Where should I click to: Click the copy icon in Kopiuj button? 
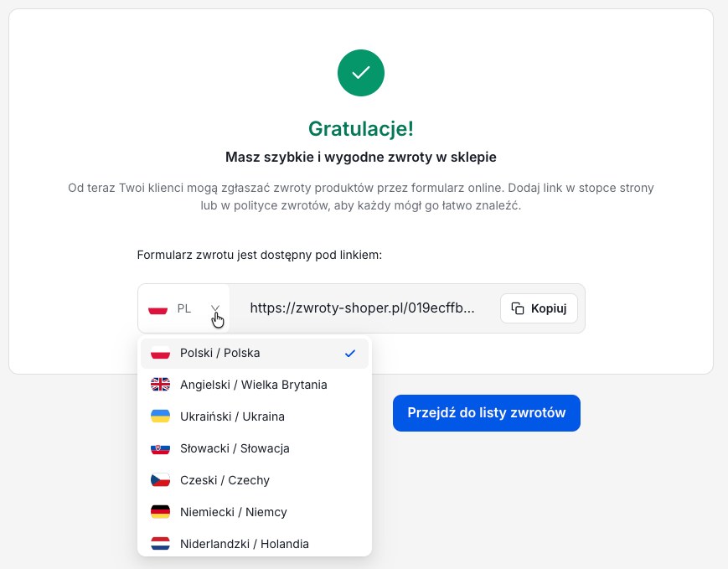(x=518, y=308)
